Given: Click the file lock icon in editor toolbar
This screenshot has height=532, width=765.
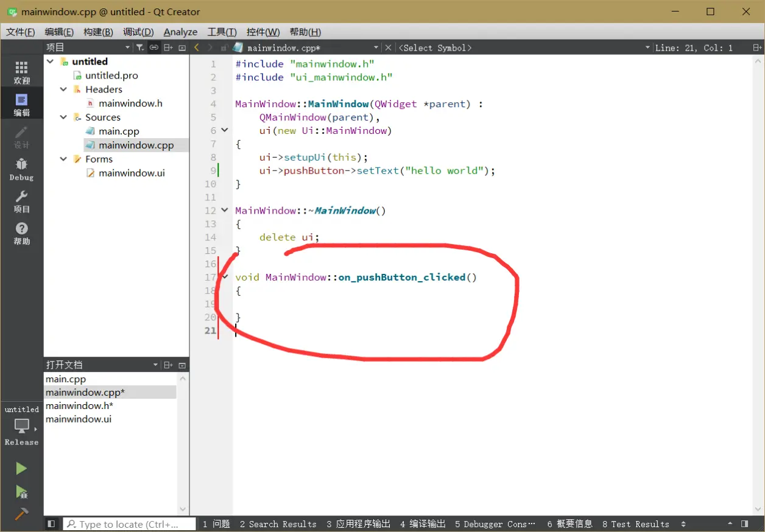Looking at the screenshot, I should (224, 47).
